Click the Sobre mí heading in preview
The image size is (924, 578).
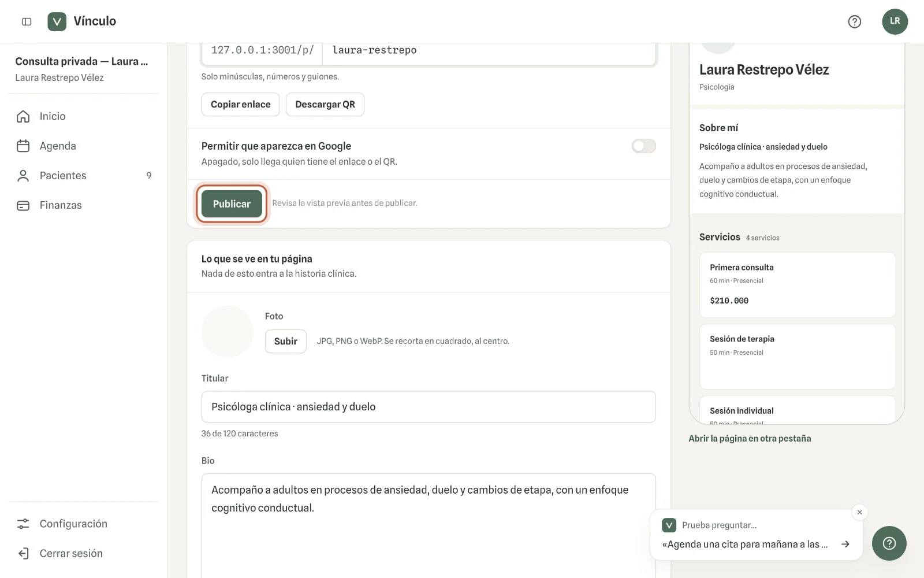coord(718,128)
